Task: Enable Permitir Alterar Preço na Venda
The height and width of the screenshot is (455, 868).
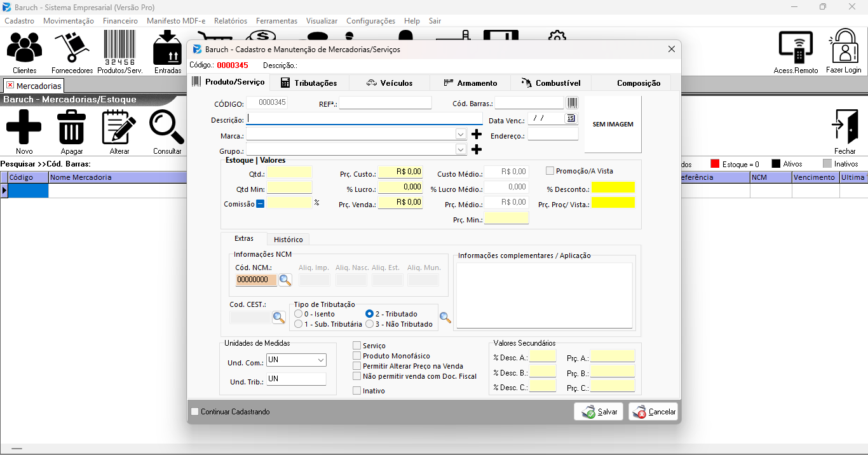Action: coord(357,366)
